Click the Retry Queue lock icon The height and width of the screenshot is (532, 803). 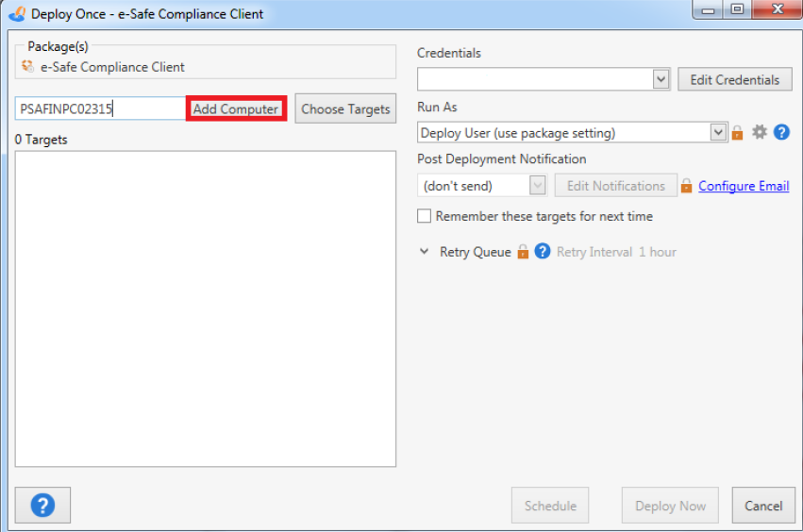(x=523, y=252)
